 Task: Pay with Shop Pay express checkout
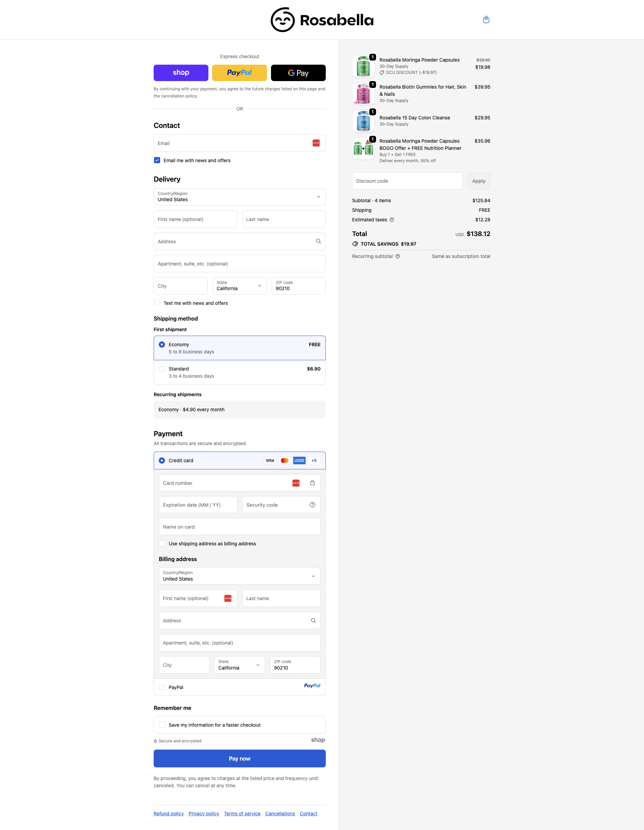[181, 73]
